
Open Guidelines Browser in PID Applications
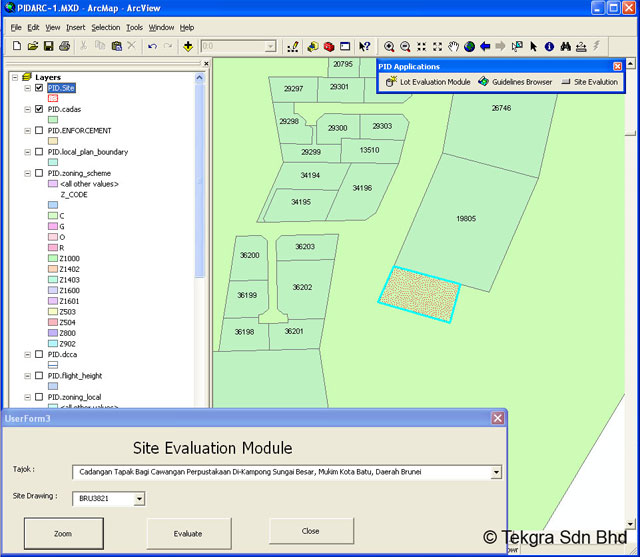(x=515, y=82)
